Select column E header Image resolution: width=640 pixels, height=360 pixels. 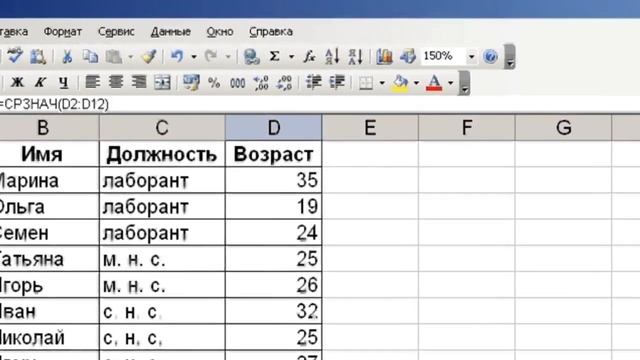pos(370,128)
